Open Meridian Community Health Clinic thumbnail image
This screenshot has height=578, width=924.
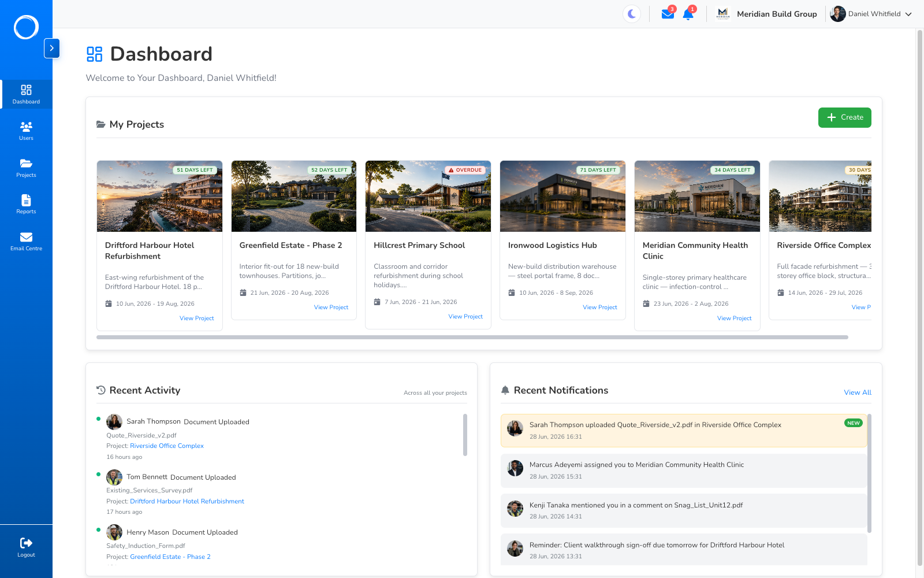697,197
